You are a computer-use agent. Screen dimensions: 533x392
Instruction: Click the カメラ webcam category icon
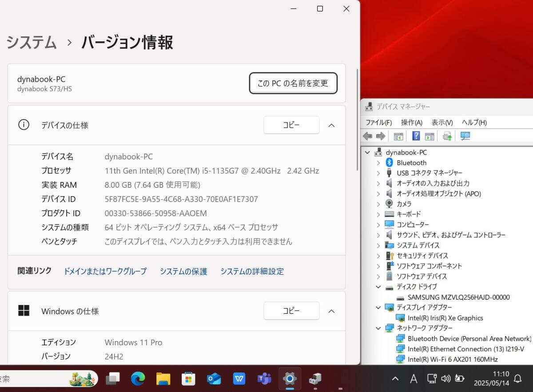[390, 204]
